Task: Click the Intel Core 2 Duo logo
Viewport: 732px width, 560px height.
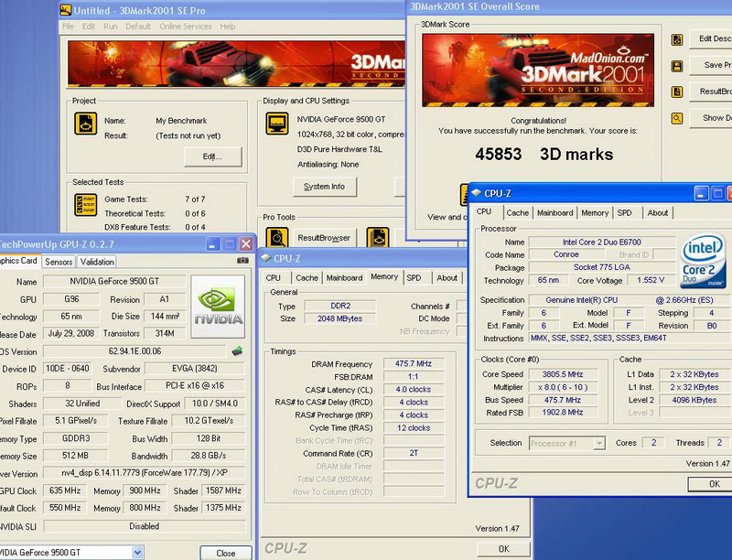Action: (x=703, y=261)
